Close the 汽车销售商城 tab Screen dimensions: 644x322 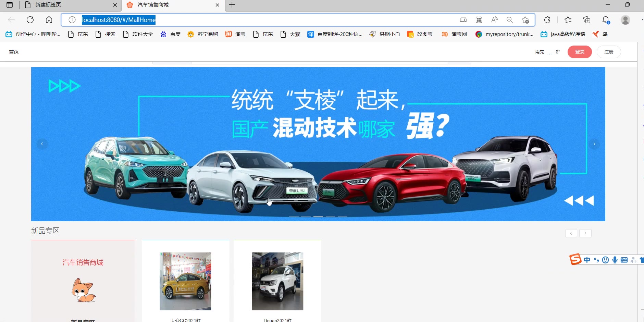coord(218,5)
